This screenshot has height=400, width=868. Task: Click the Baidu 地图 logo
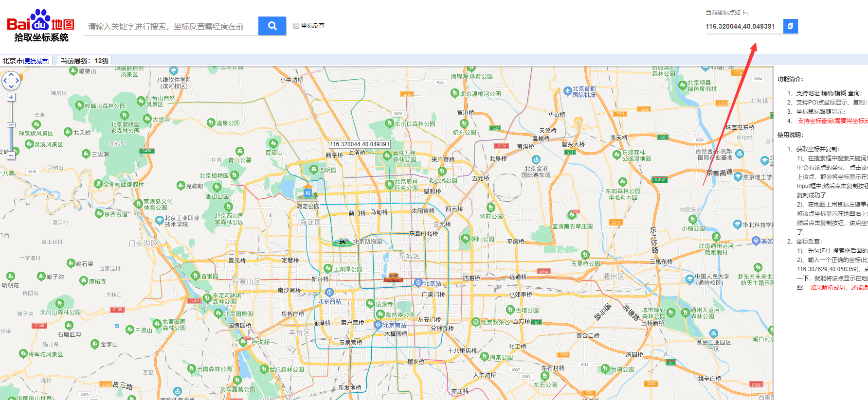pyautogui.click(x=40, y=20)
